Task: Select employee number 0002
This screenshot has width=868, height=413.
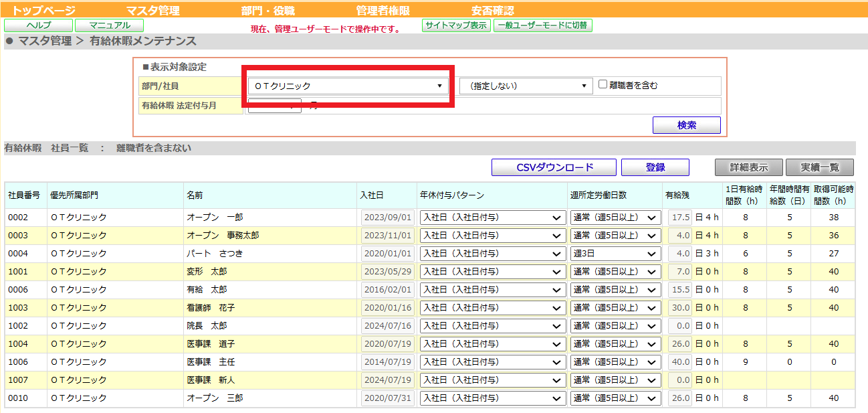Action: [17, 218]
